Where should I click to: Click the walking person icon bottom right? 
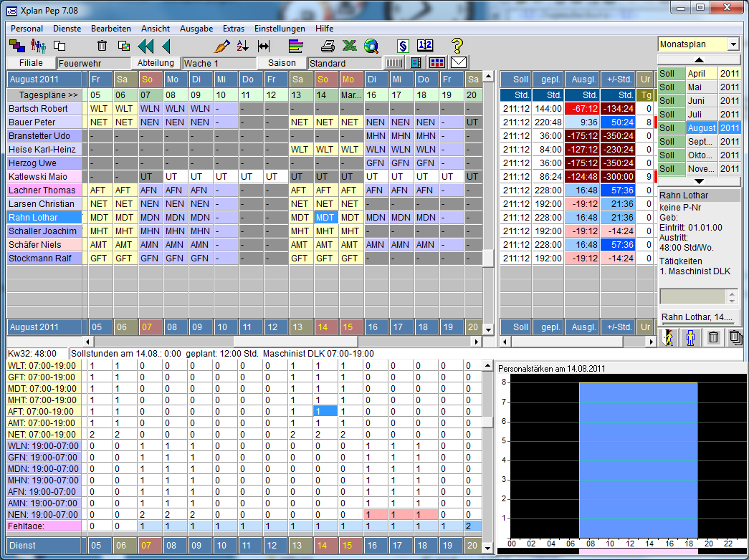(668, 337)
